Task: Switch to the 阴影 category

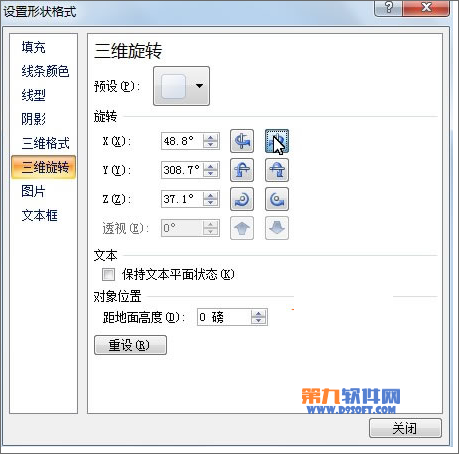Action: [x=33, y=119]
